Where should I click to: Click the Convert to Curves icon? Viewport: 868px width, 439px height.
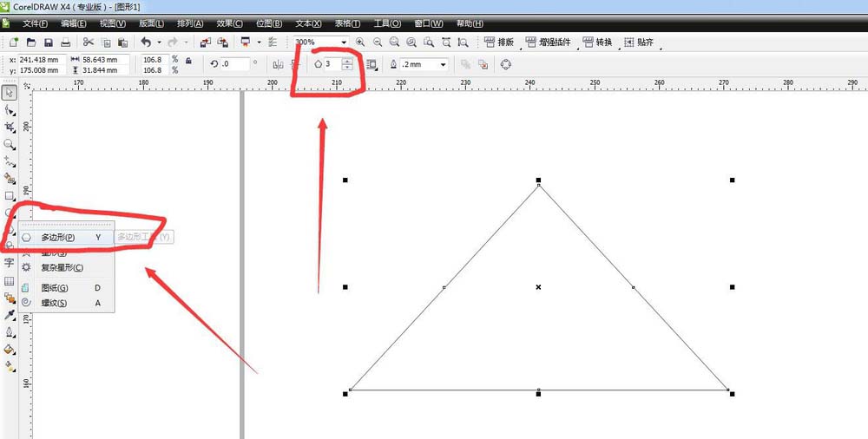(x=505, y=65)
